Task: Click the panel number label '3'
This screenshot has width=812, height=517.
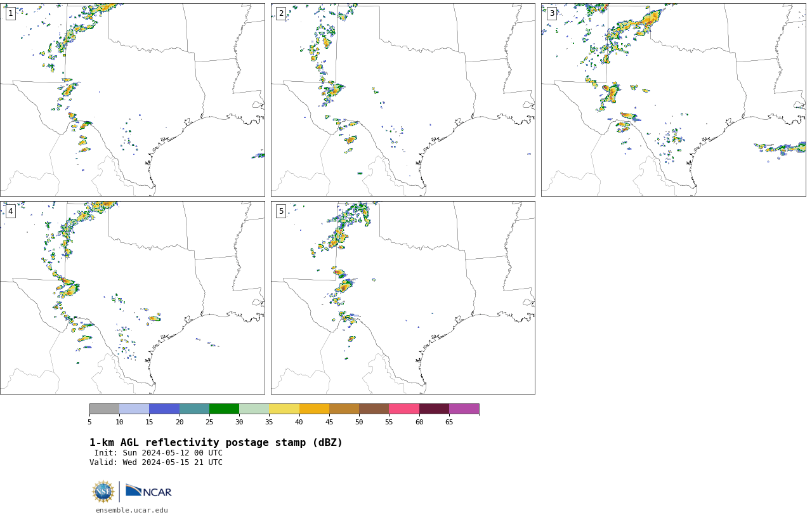Action: 551,13
